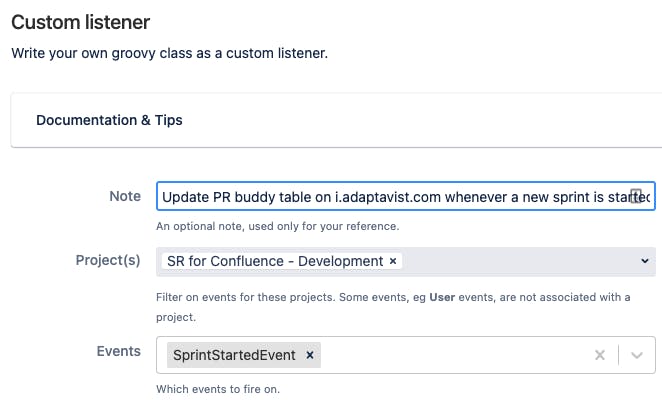Click empty area of Project(s) field

519,261
